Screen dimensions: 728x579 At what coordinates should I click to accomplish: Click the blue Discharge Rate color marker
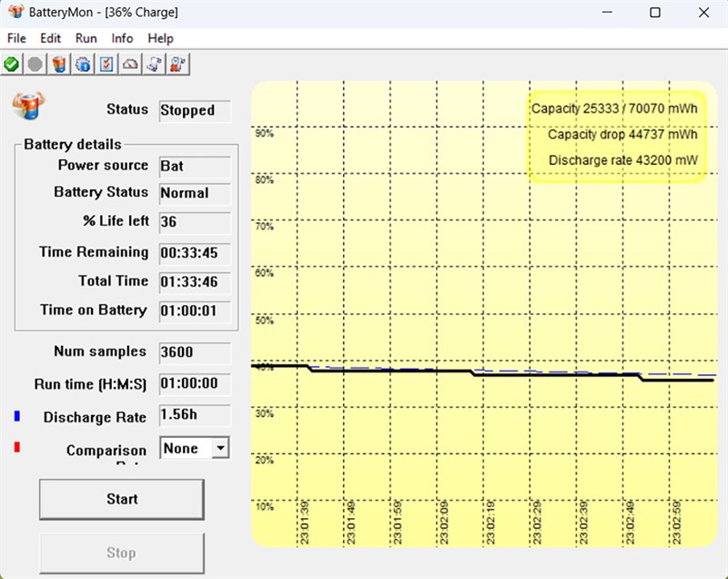(x=17, y=416)
